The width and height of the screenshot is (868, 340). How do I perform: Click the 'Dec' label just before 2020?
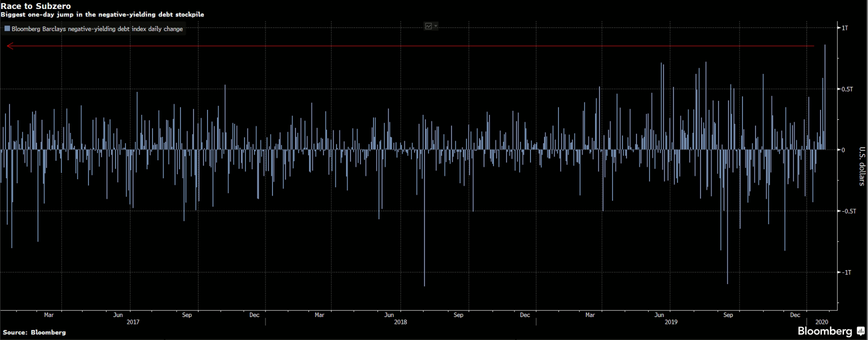pyautogui.click(x=795, y=315)
